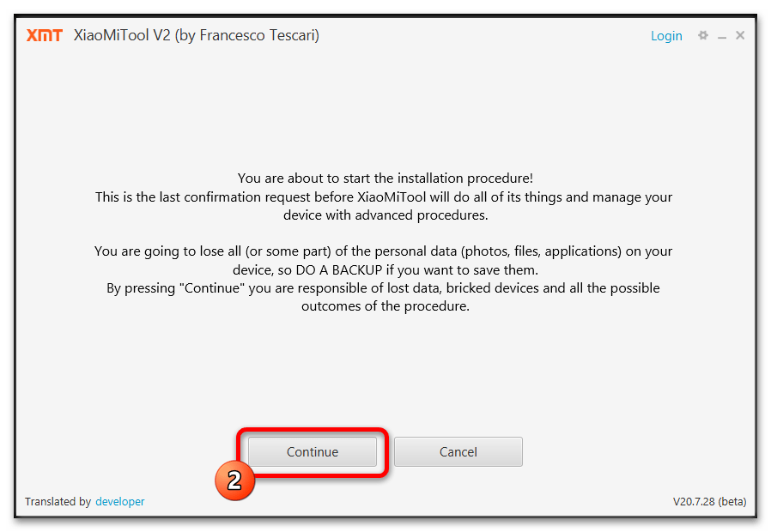This screenshot has width=771, height=532.
Task: Click the 'going to lose all' warning line
Action: (383, 251)
